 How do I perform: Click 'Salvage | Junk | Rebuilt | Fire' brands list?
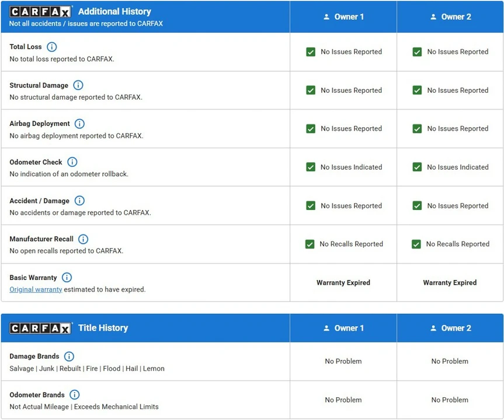(x=87, y=369)
